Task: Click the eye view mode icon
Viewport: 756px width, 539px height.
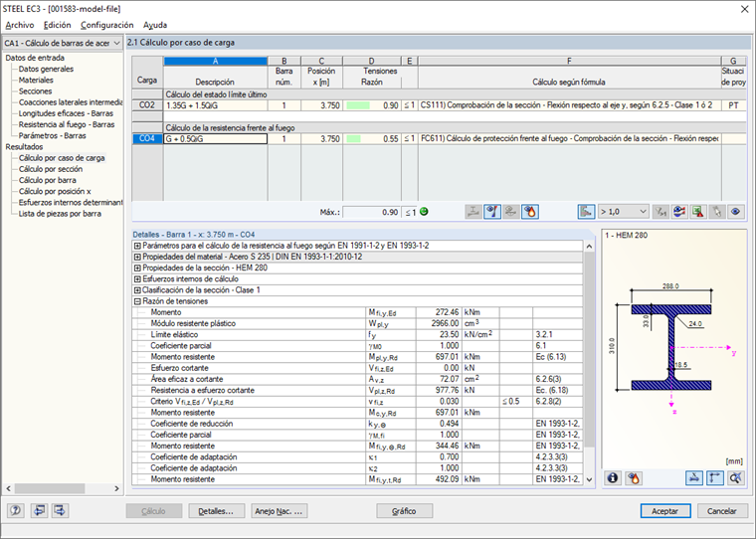Action: pos(736,212)
